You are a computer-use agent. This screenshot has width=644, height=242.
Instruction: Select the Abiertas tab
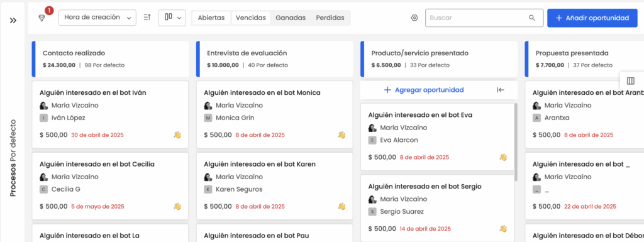click(x=211, y=18)
